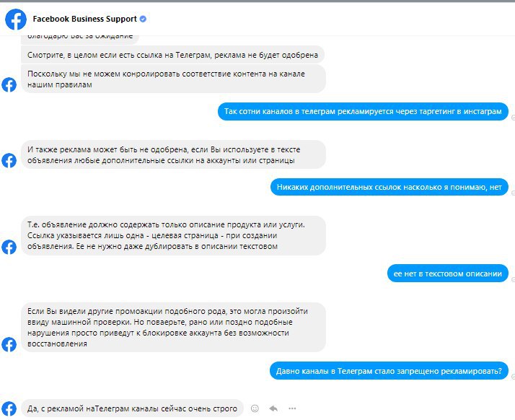
Task: Click the avatar next to the 'Да, с рекламой' message
Action: coord(9,409)
